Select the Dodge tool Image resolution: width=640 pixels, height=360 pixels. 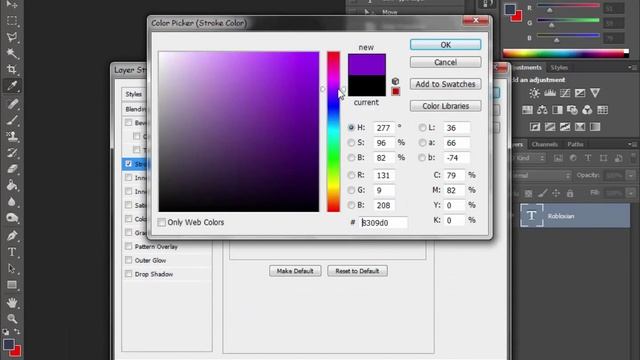click(12, 218)
